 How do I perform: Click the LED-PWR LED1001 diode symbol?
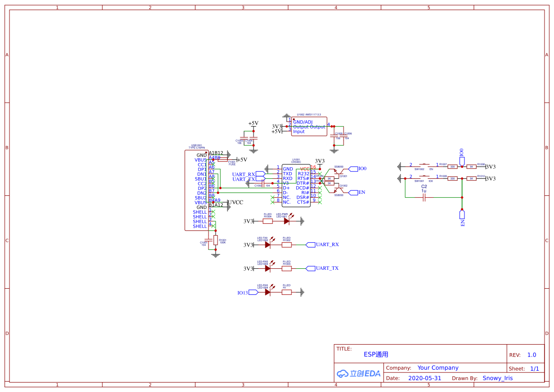click(287, 221)
